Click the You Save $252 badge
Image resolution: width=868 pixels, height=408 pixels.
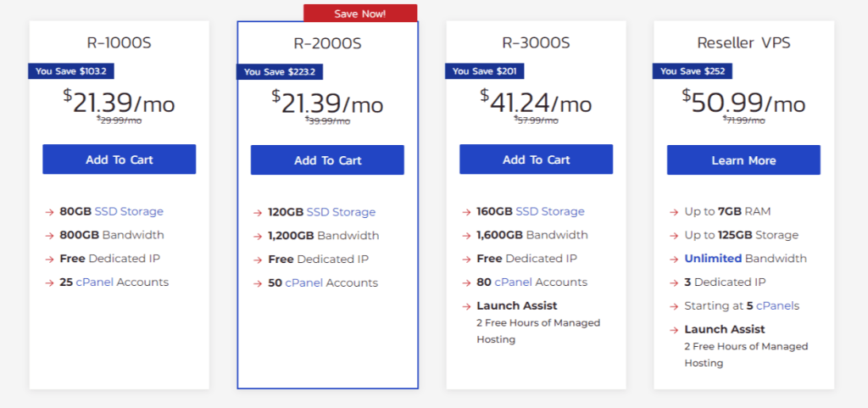(x=692, y=71)
